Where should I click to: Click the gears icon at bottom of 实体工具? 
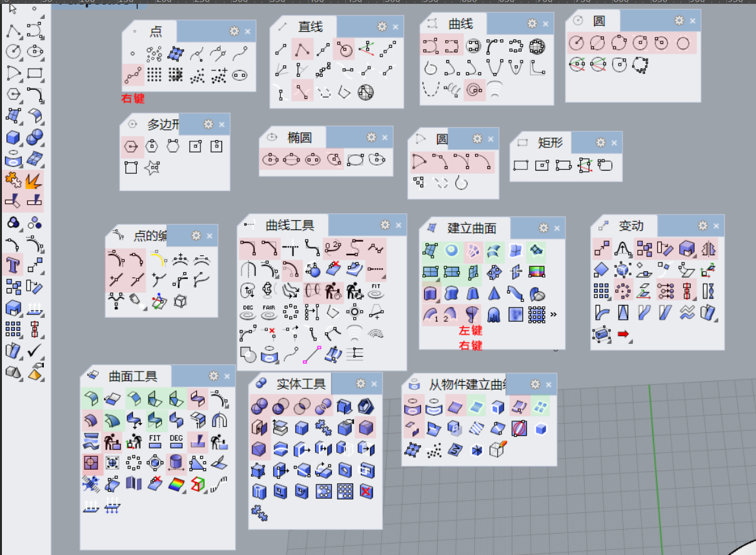pyautogui.click(x=259, y=512)
